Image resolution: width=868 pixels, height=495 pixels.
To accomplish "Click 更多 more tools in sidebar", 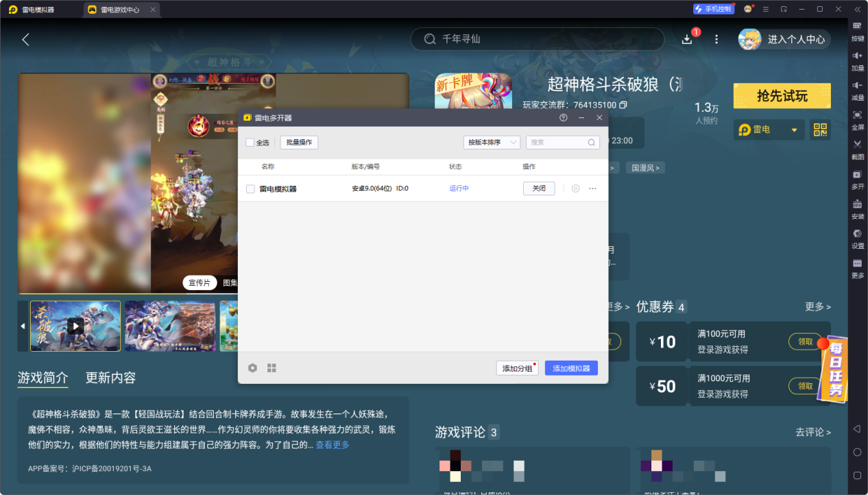I will (858, 267).
